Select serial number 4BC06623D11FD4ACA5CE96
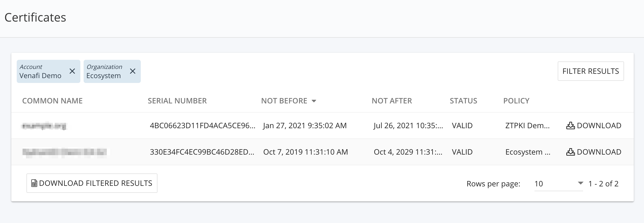Viewport: 644px width, 223px height. tap(203, 126)
